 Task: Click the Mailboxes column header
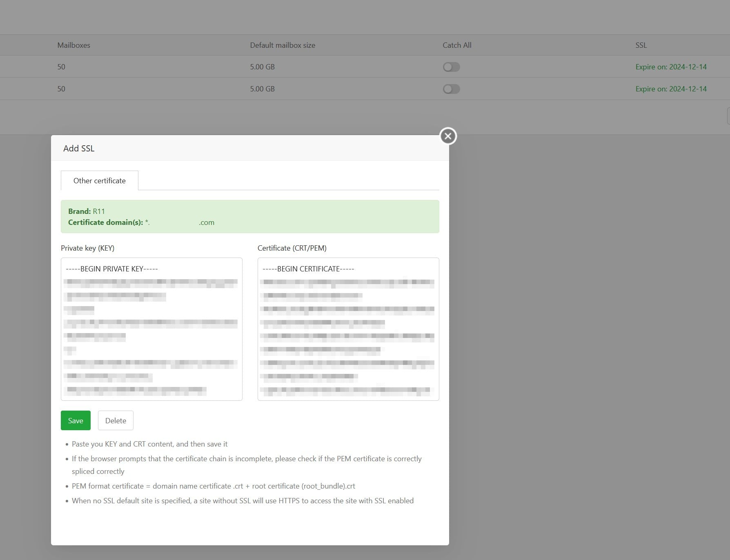pyautogui.click(x=73, y=45)
